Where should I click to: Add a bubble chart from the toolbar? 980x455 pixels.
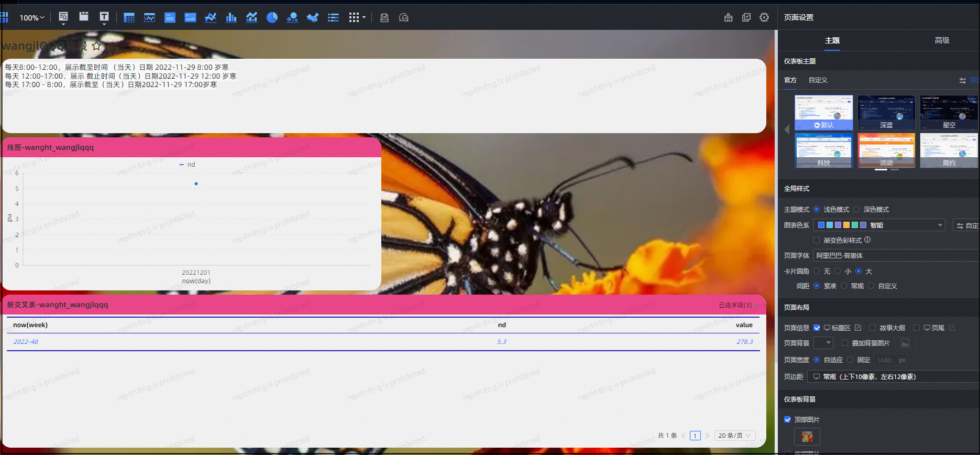(x=292, y=18)
